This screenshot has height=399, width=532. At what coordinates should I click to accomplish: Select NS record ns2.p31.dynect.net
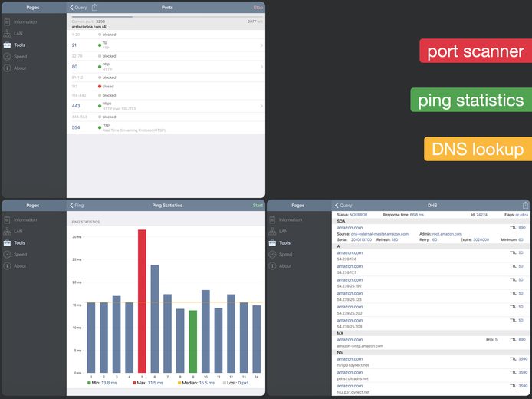coord(431,389)
